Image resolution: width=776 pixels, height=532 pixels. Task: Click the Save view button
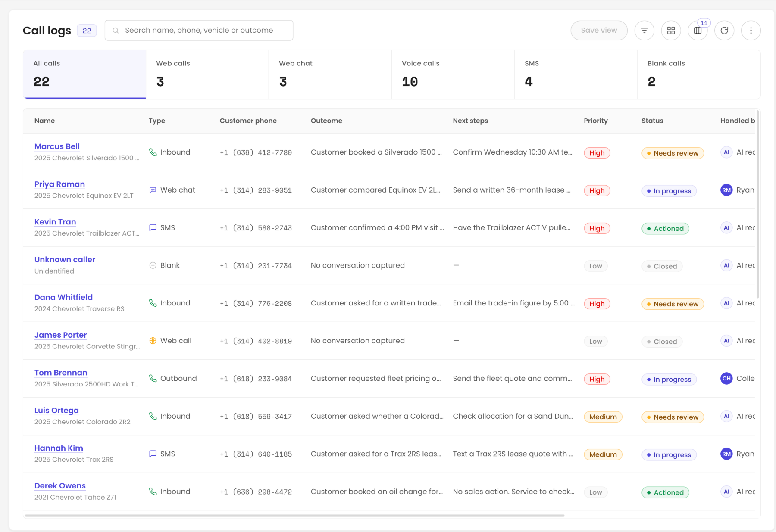(599, 31)
